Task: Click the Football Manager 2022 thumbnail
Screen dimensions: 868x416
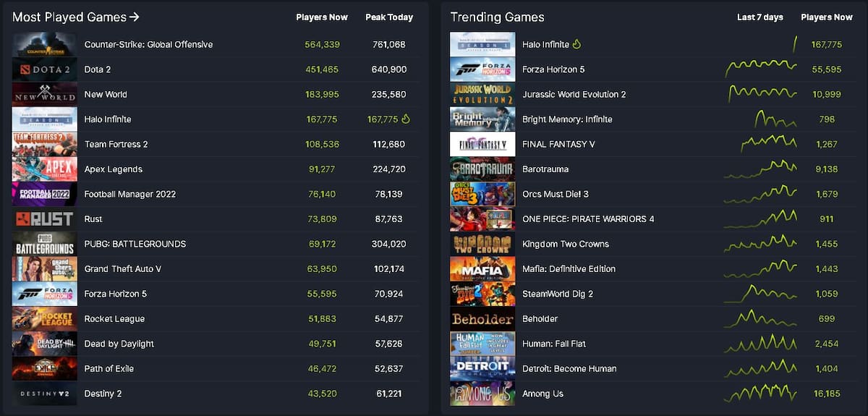Action: 44,195
